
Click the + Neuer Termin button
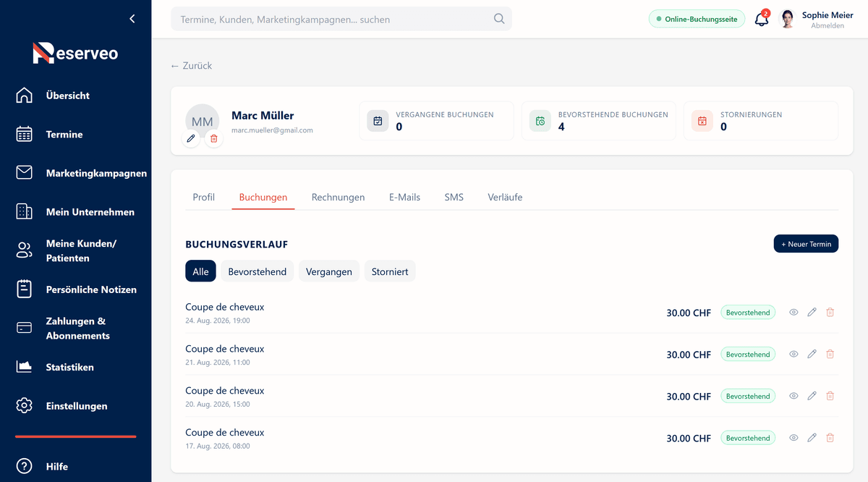(x=806, y=244)
